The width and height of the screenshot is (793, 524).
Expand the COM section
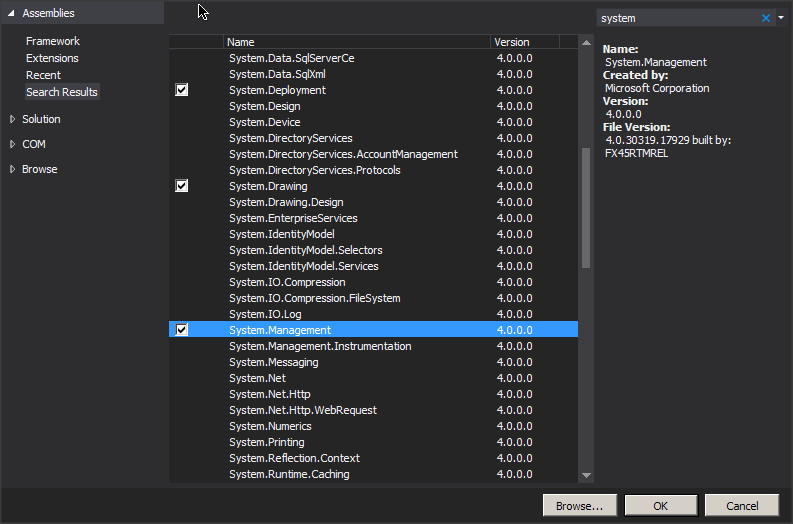pyautogui.click(x=13, y=144)
